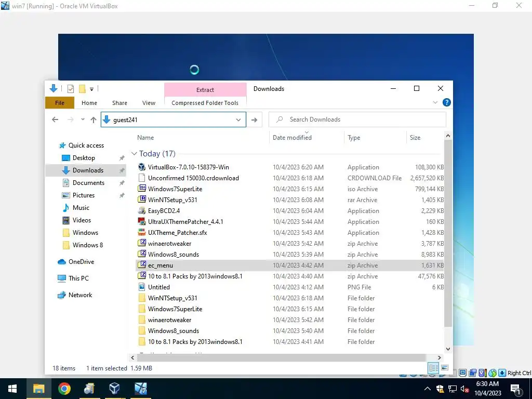Select the Windows8_sounds folder icon
This screenshot has height=399, width=532.
coord(142,330)
